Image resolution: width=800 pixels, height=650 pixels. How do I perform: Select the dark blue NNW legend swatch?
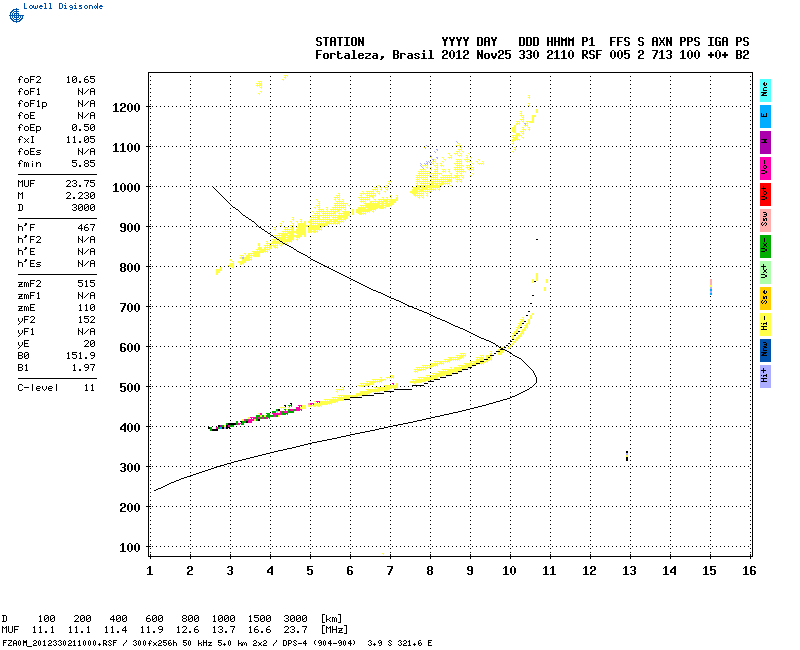(765, 350)
